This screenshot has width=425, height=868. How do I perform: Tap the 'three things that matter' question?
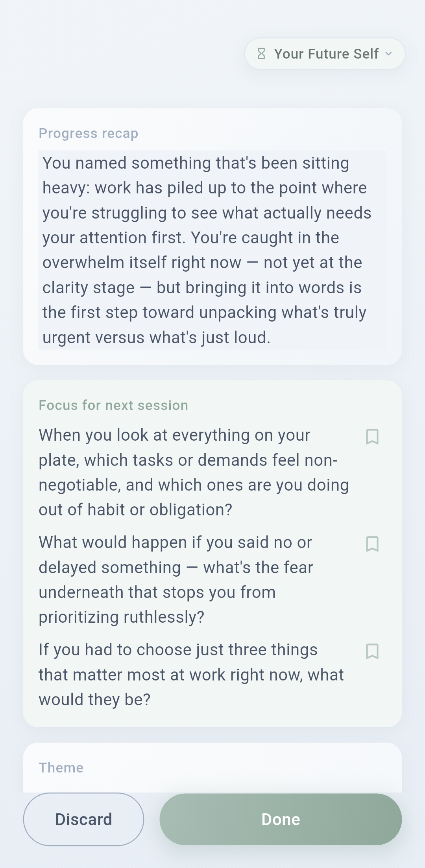(191, 674)
